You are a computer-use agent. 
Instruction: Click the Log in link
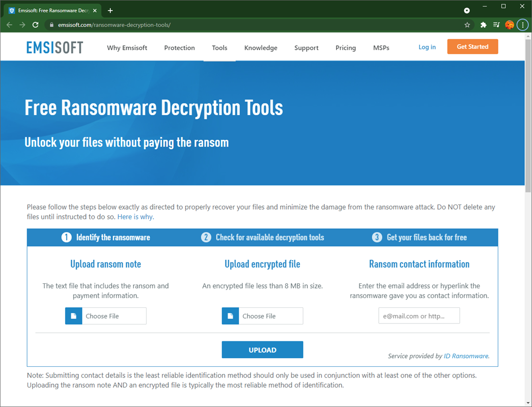(x=427, y=47)
